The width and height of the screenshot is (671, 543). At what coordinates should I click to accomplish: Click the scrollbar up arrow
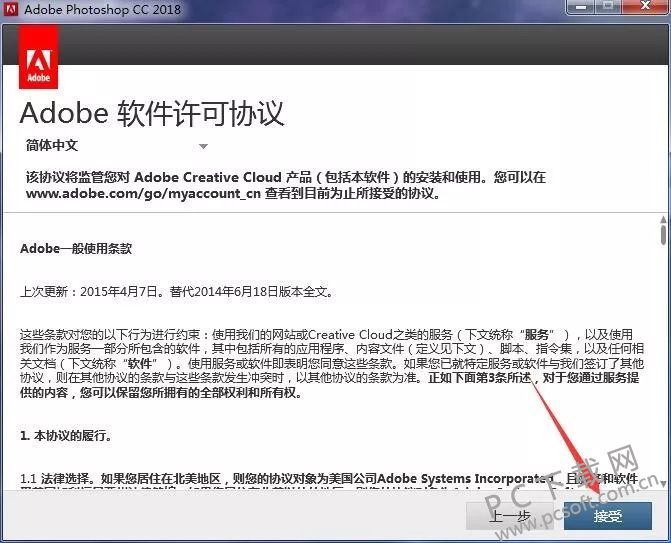(663, 220)
